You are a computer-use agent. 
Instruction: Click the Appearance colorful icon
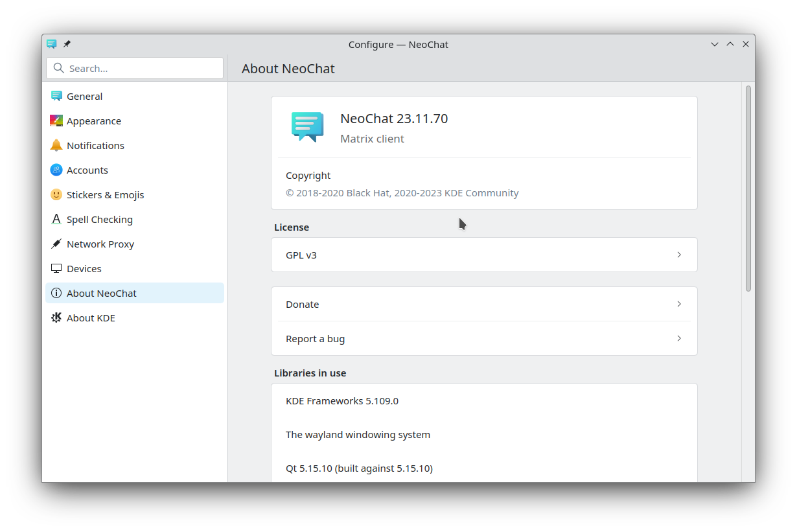(56, 121)
